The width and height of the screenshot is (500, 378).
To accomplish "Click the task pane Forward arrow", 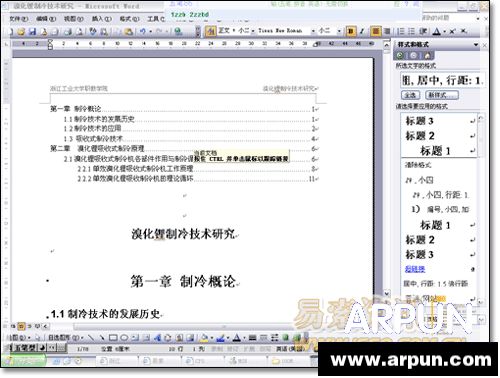I will coord(413,55).
